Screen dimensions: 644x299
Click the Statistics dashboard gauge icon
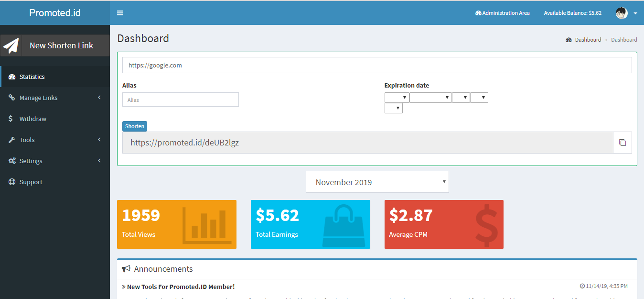pyautogui.click(x=12, y=77)
